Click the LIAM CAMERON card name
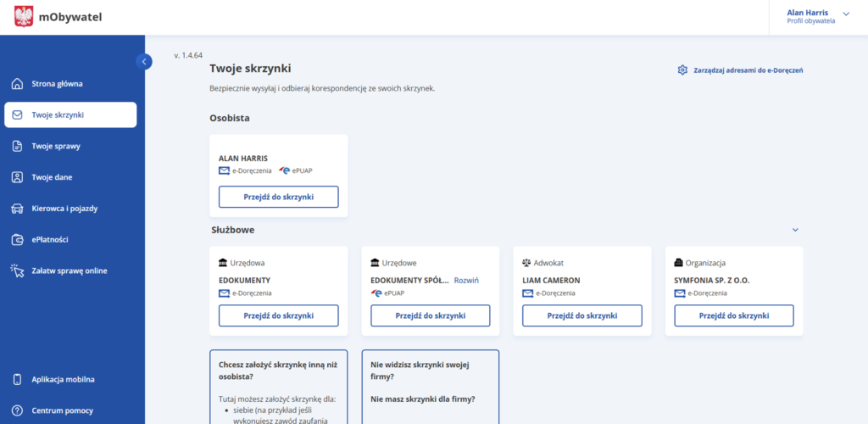868x424 pixels. [x=551, y=281]
